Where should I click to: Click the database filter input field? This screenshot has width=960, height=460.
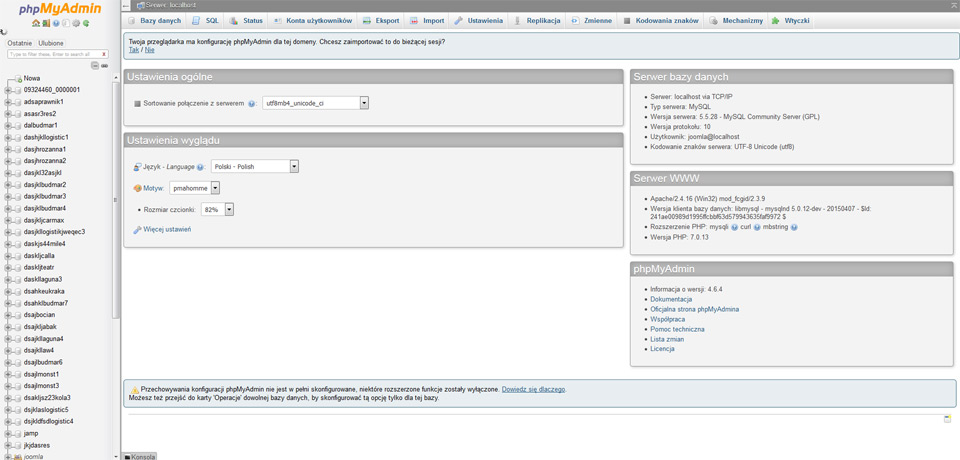point(58,54)
